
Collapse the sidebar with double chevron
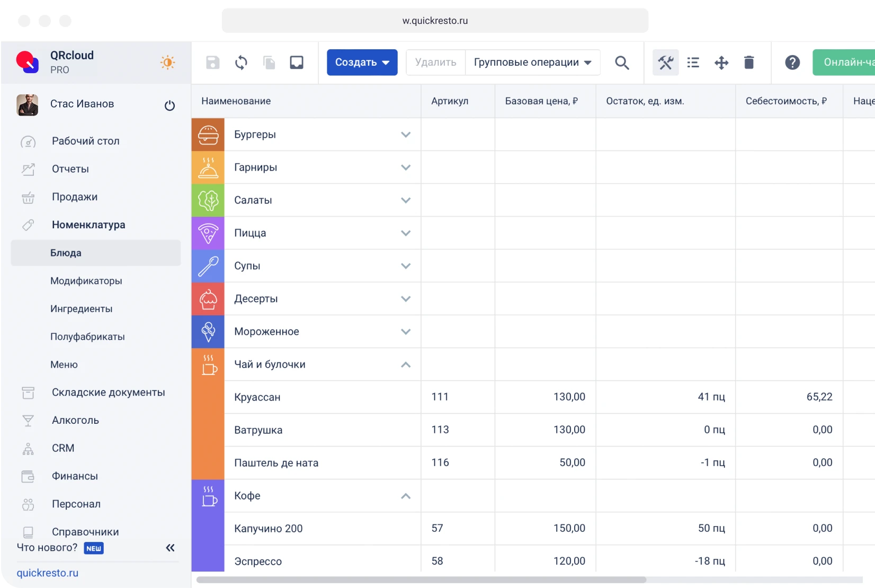pos(170,548)
